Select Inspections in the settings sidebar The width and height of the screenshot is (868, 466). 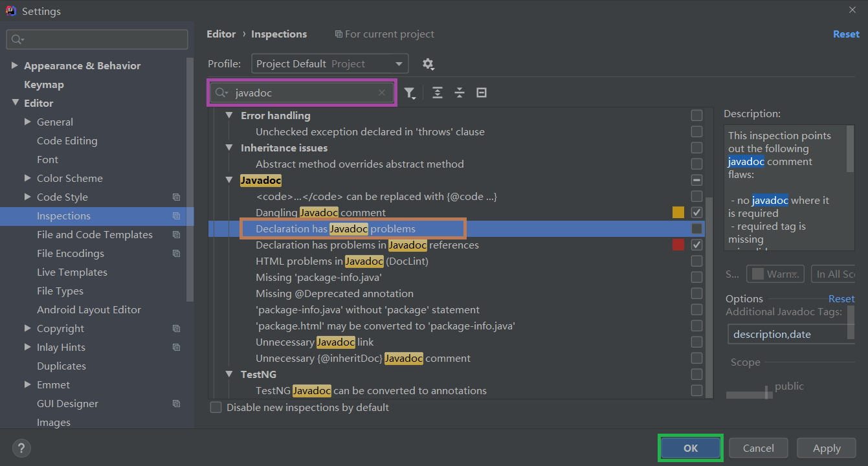click(63, 216)
